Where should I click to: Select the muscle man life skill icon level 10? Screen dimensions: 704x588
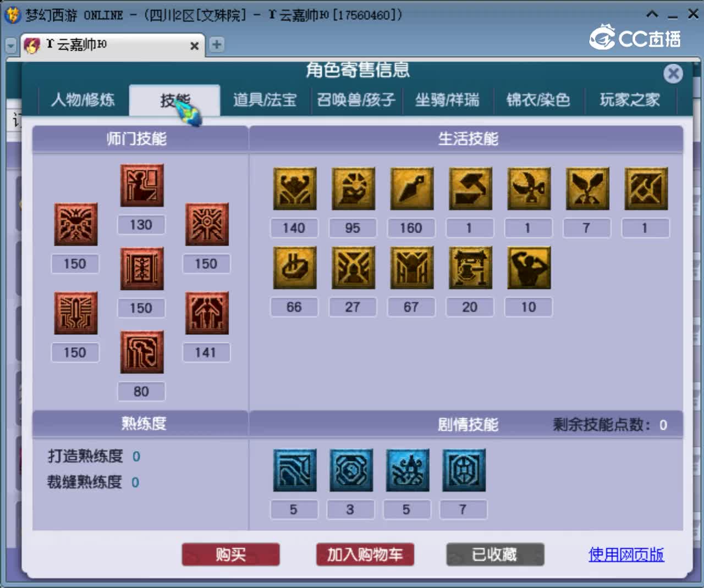click(529, 268)
